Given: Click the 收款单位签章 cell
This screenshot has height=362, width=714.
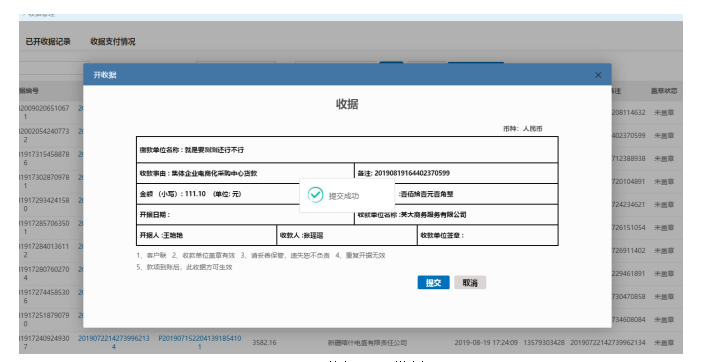Looking at the screenshot, I should [488, 235].
